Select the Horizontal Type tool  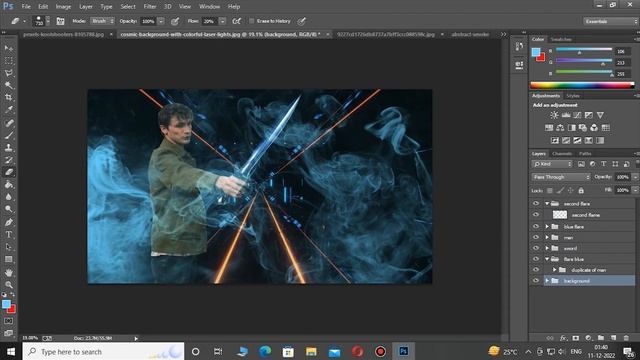coord(9,235)
